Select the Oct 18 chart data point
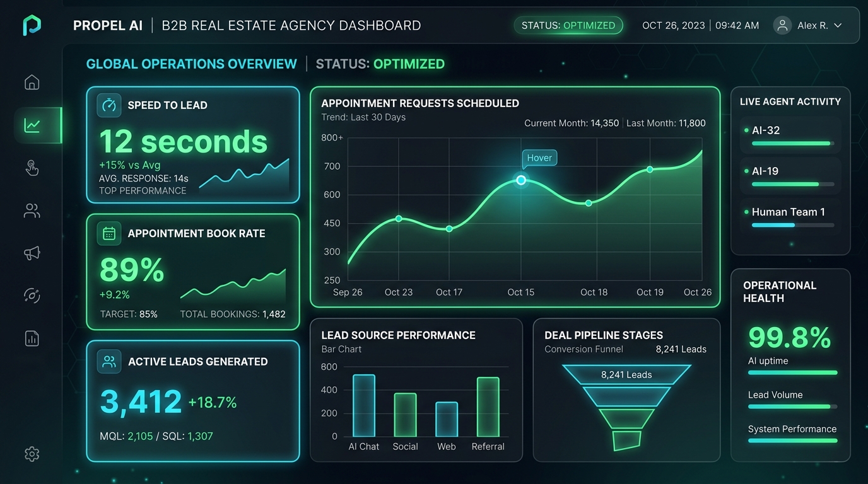 point(589,203)
